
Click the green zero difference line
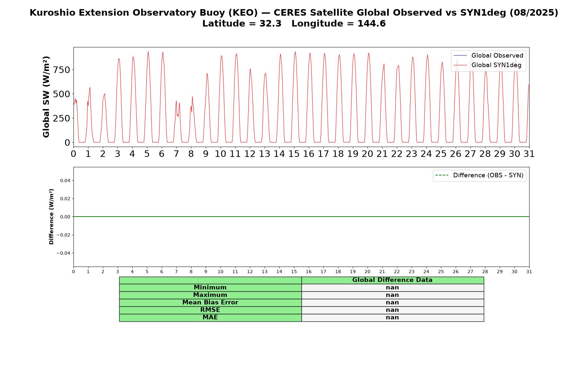pyautogui.click(x=301, y=217)
